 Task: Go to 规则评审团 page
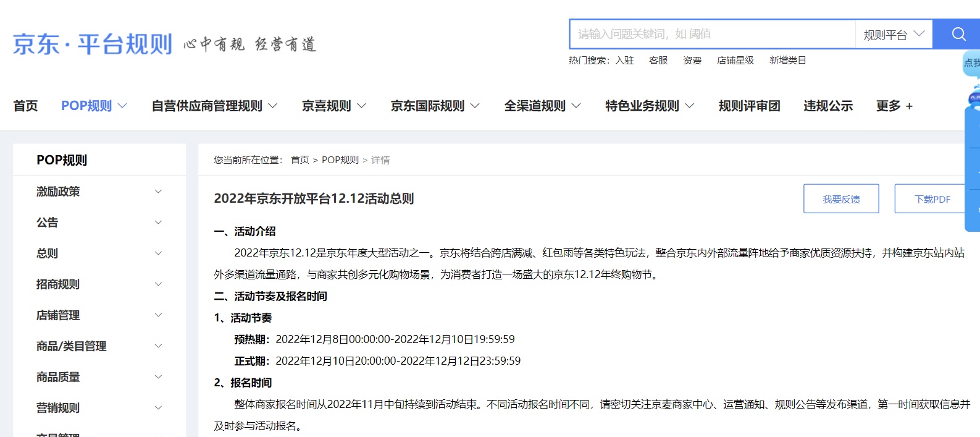(749, 106)
